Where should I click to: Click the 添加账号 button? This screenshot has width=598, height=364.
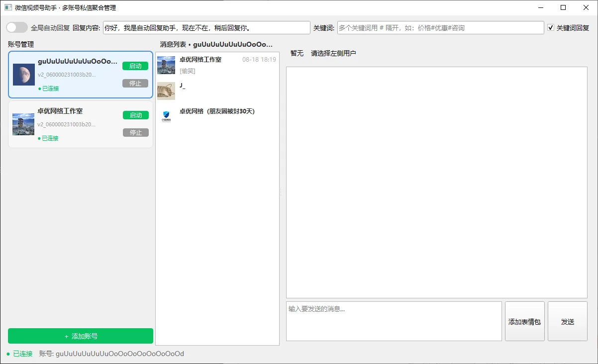point(81,336)
